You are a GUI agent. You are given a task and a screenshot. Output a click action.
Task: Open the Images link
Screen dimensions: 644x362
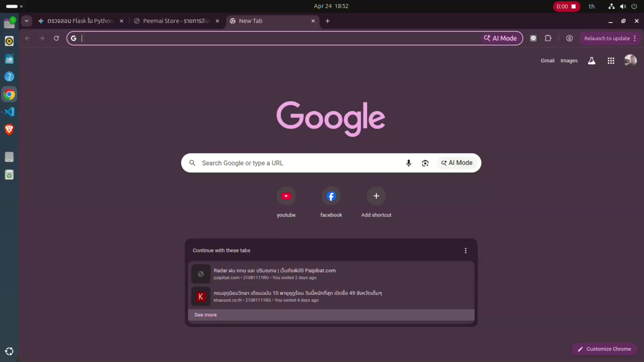569,61
